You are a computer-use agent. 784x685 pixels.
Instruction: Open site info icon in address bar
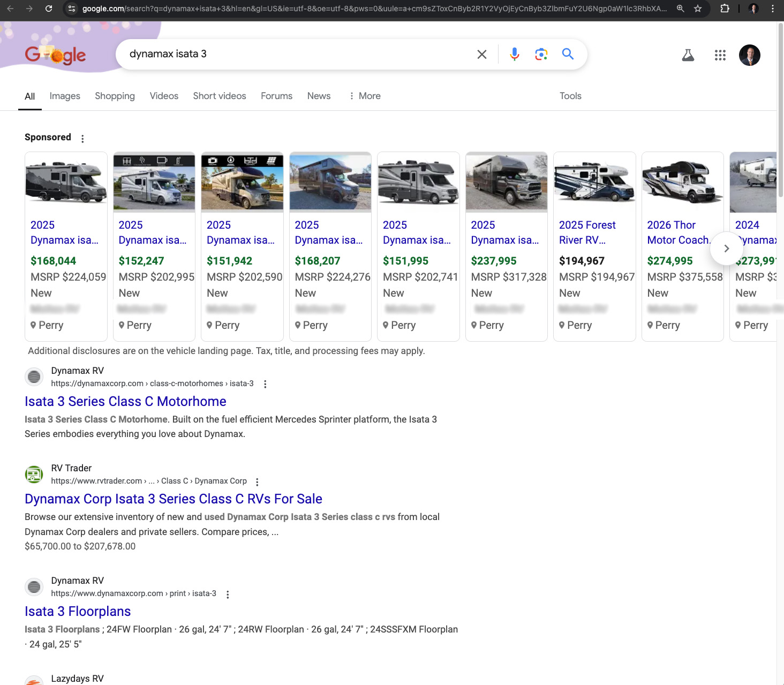click(72, 9)
